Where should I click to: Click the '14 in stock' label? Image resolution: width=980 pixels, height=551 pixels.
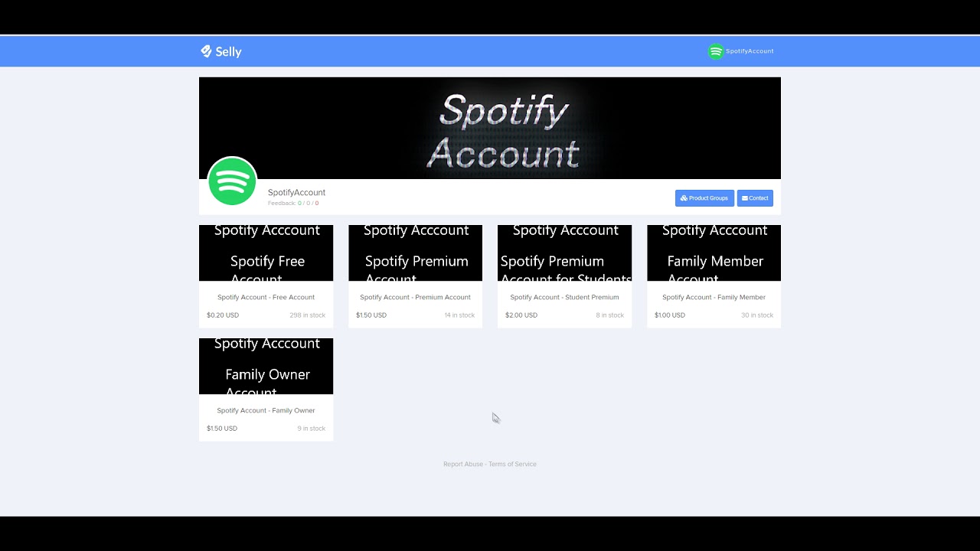(x=459, y=315)
